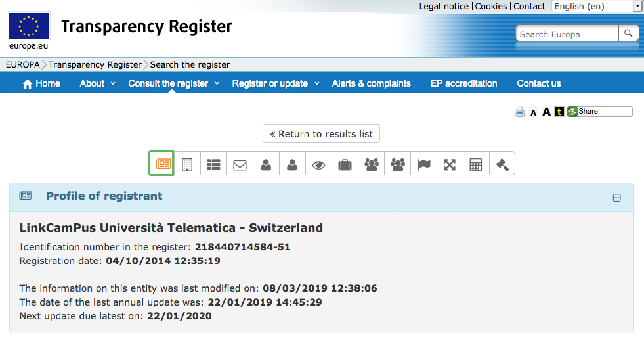Viewport: 644px width, 341px height.
Task: Open the calculator icon section
Action: point(476,164)
